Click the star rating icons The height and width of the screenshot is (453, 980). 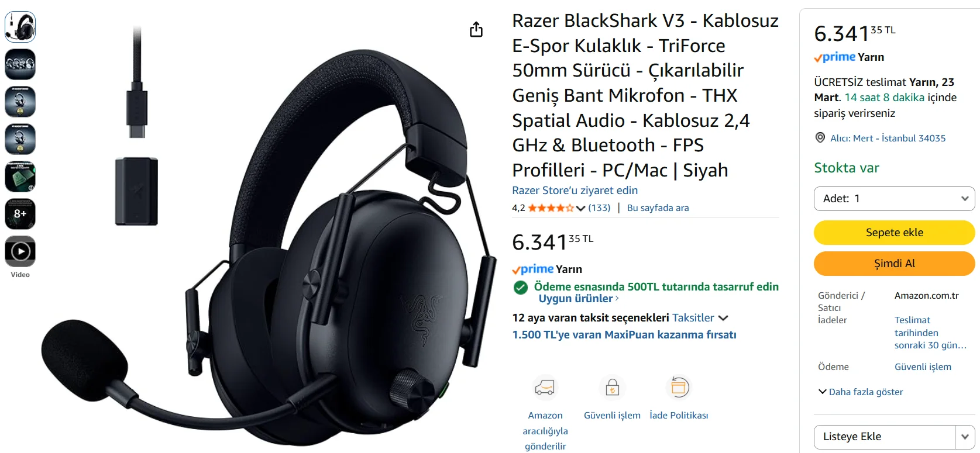coord(551,208)
